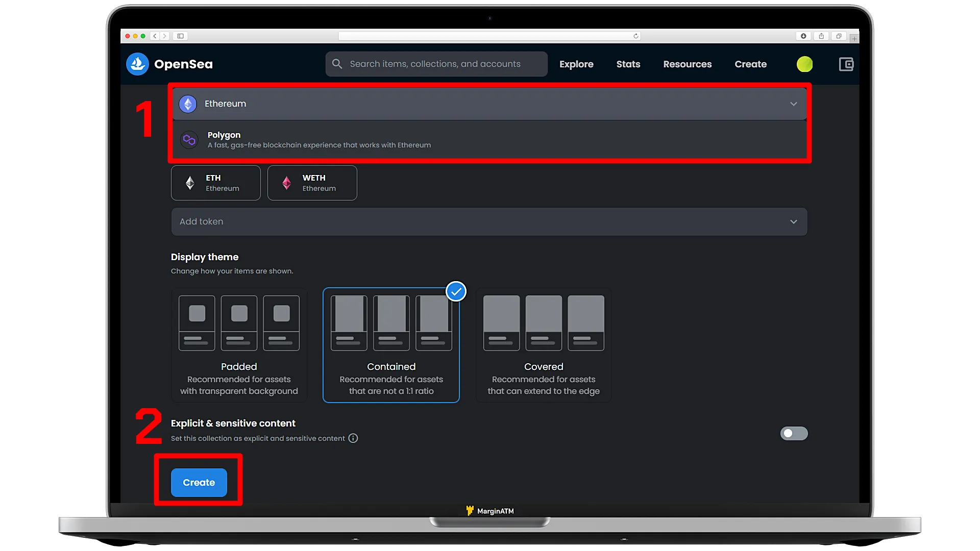Collapse the Ethereum blockchain dropdown

pyautogui.click(x=794, y=104)
